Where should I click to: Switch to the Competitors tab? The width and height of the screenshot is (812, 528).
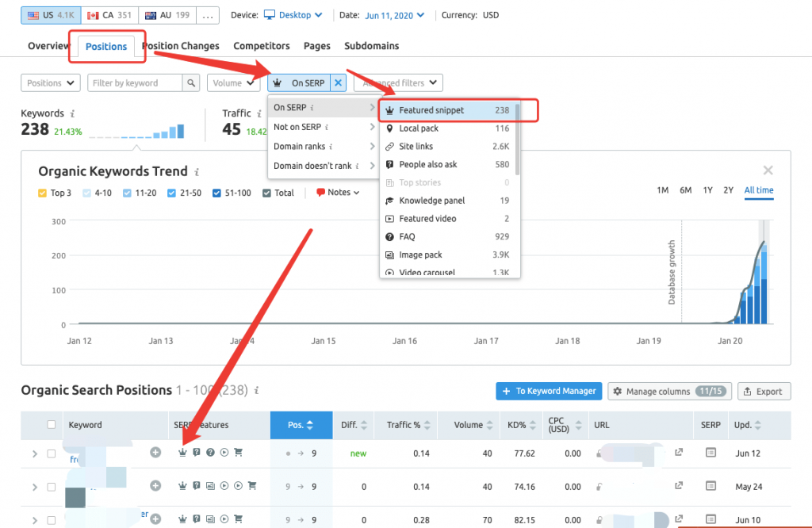pos(262,45)
